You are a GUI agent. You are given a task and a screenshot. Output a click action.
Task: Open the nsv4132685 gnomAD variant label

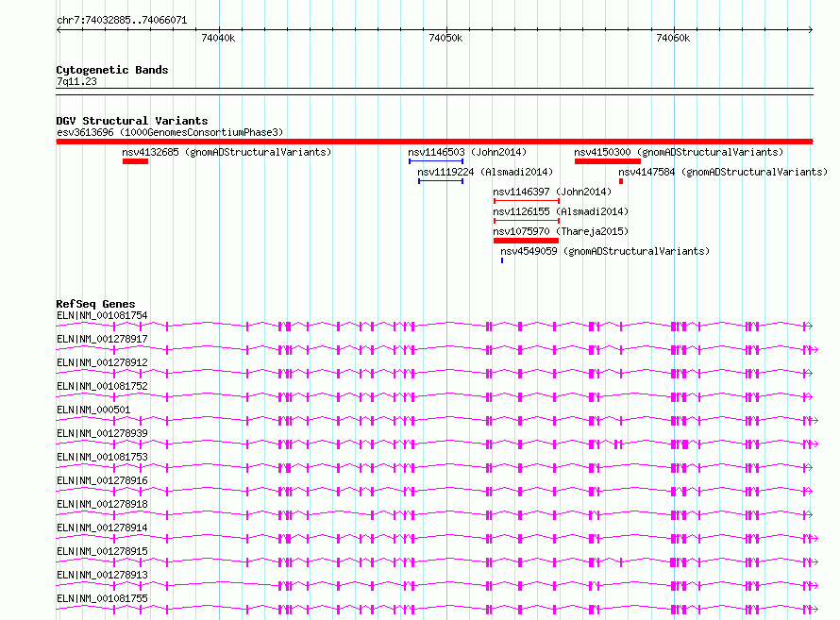click(227, 152)
